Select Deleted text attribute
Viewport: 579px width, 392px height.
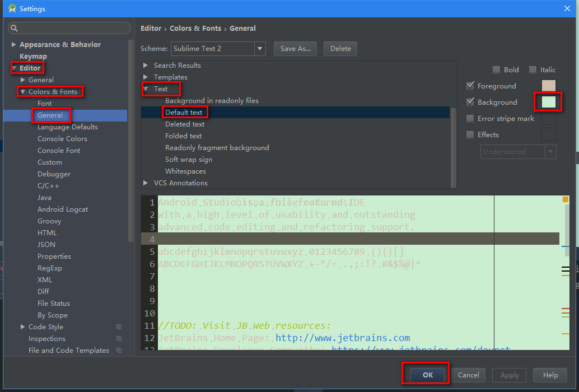tap(185, 124)
